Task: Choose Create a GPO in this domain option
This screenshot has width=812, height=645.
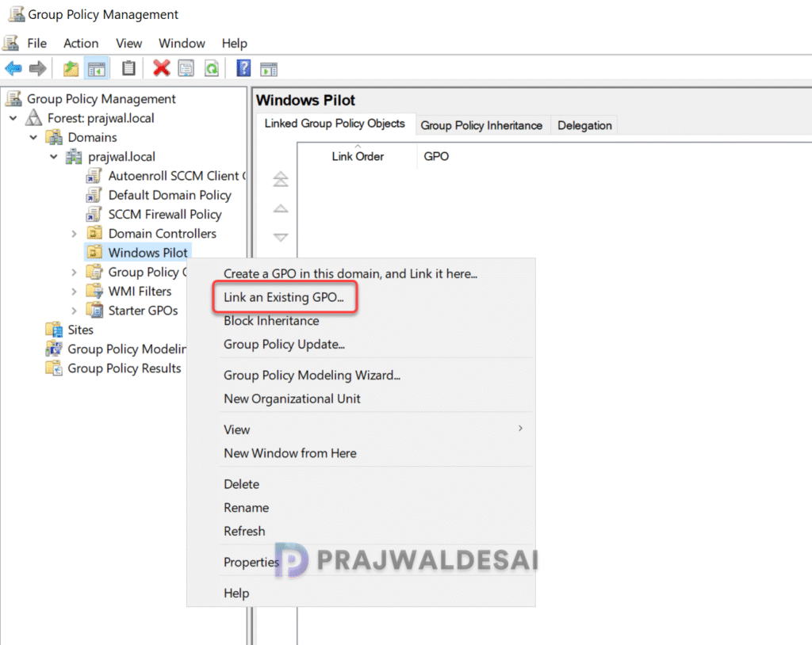Action: tap(350, 273)
